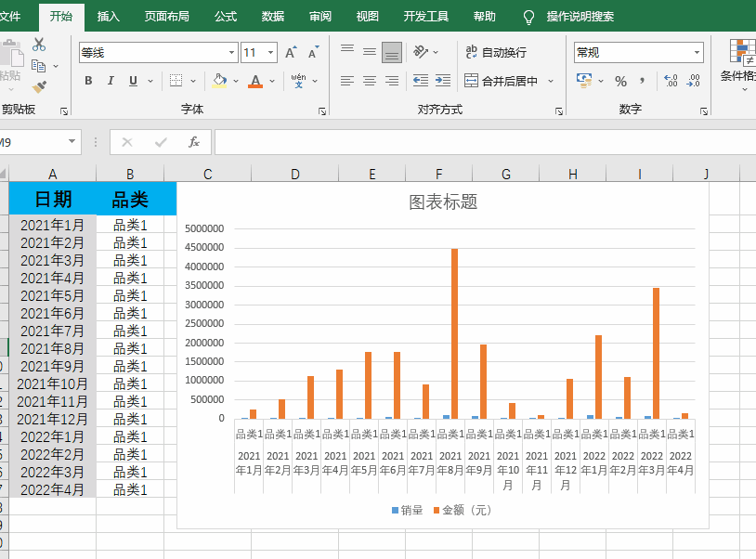Toggle bottom vertical alignment
756x559 pixels.
392,52
